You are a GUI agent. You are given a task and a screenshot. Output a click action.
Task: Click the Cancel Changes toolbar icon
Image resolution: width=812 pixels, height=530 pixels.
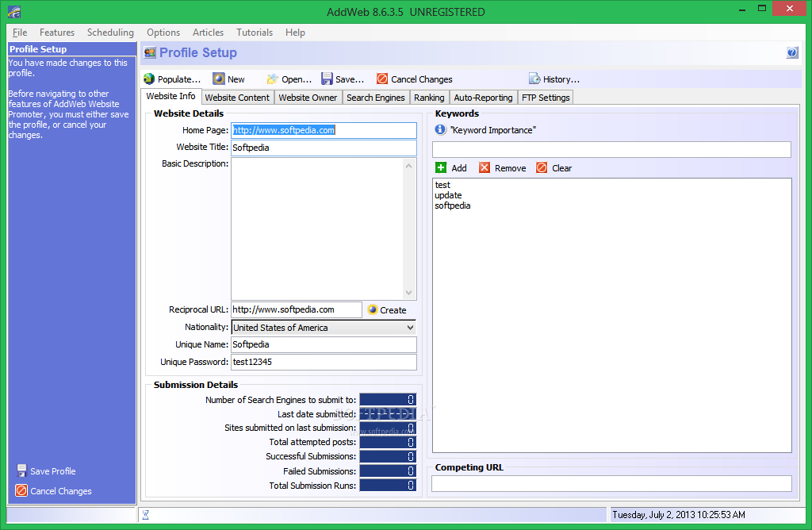(382, 79)
